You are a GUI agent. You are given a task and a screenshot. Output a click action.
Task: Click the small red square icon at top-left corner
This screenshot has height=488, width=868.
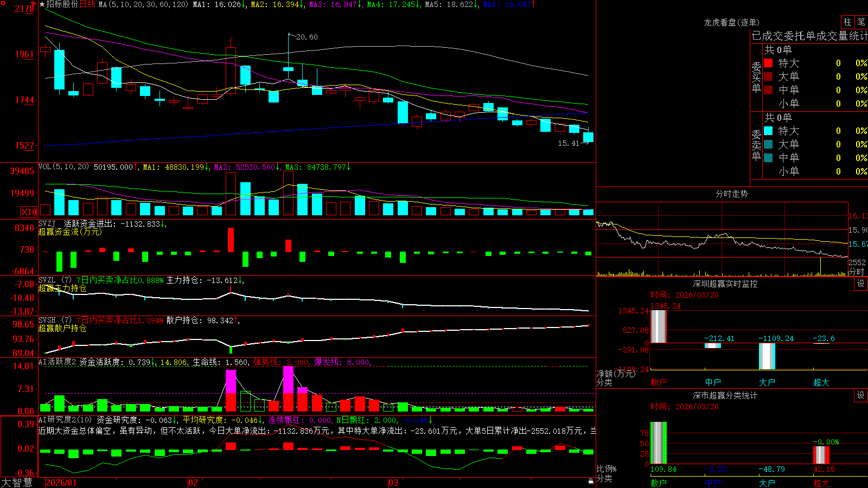tap(3, 3)
